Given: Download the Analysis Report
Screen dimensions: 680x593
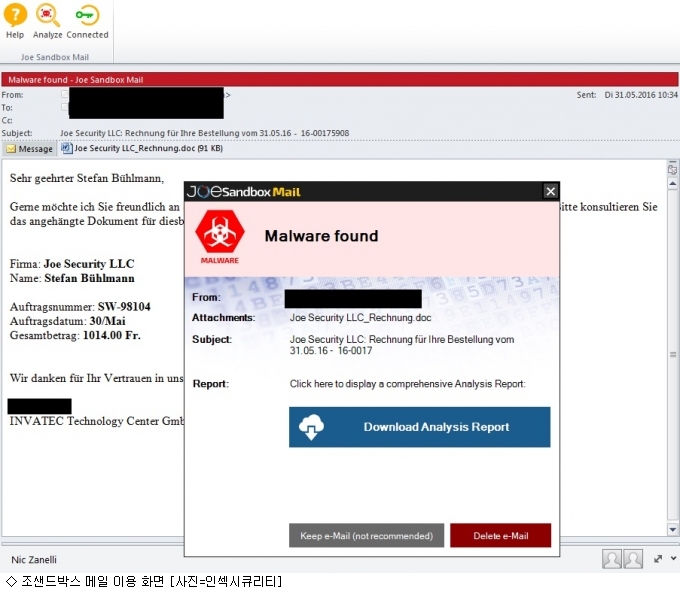Looking at the screenshot, I should [419, 427].
